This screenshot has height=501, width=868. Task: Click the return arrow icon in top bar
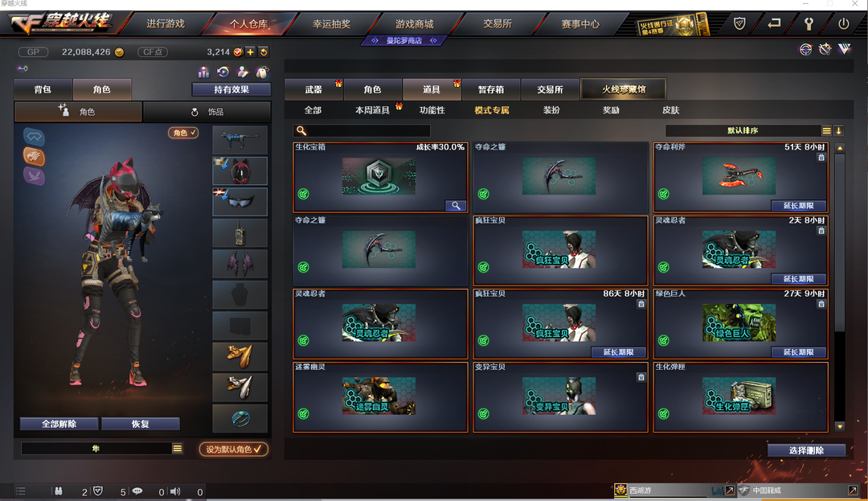click(x=774, y=24)
